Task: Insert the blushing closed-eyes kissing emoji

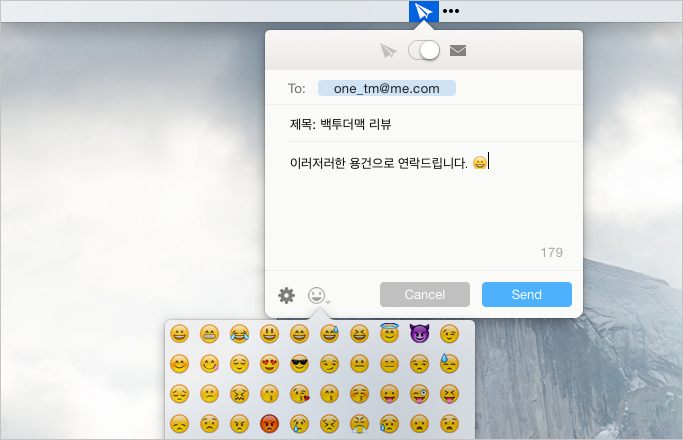Action: tap(359, 394)
